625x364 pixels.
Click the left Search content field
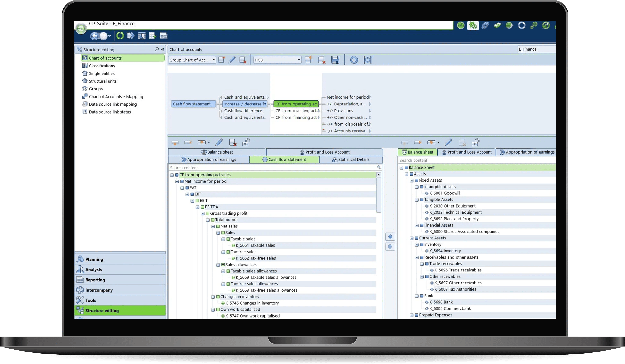tap(272, 168)
